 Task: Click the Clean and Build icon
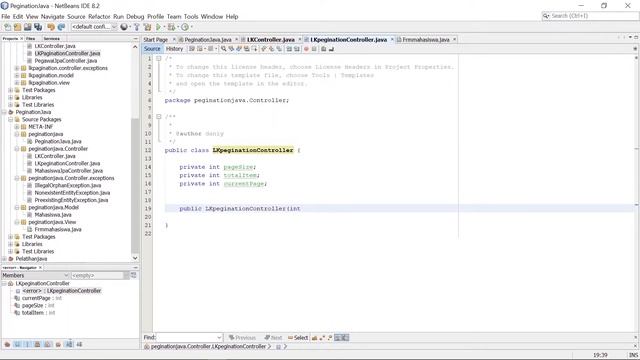pos(147,27)
